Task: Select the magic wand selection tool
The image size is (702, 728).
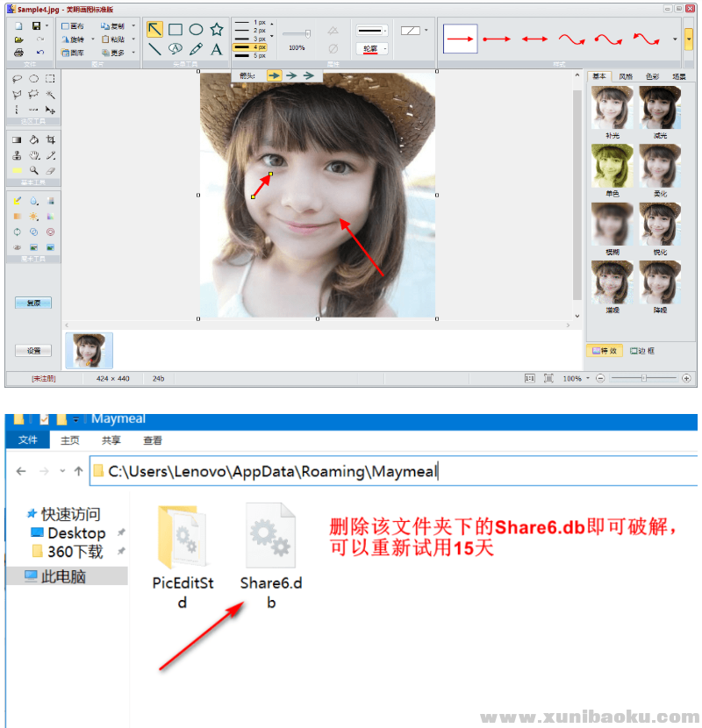Action: point(50,93)
